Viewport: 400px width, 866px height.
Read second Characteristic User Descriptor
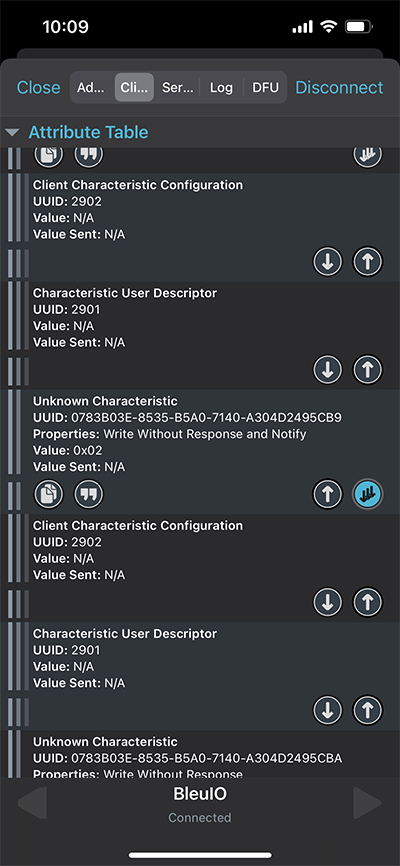328,710
